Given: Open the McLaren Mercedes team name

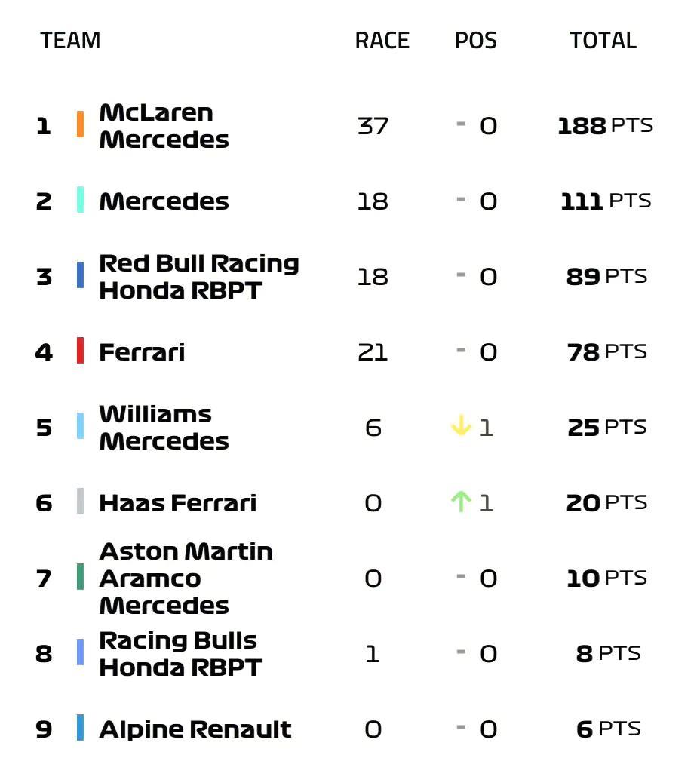Looking at the screenshot, I should 164,126.
